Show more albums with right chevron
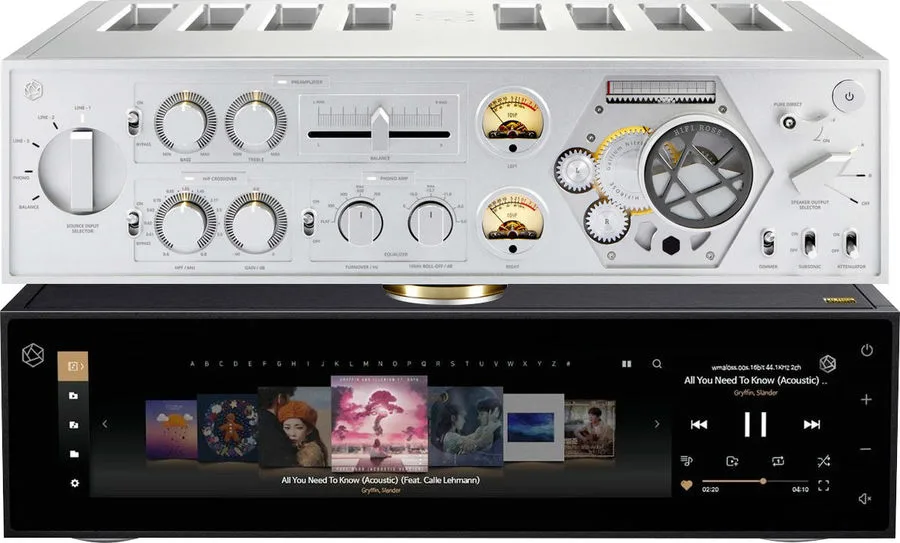This screenshot has width=900, height=543. point(657,424)
